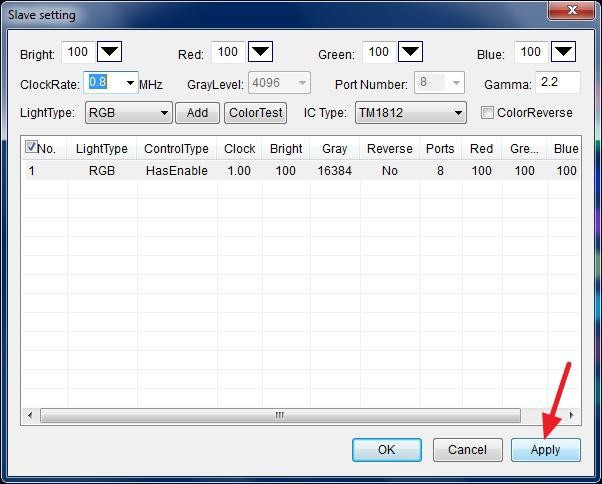Uncheck the No. column header checkbox
This screenshot has width=602, height=484.
coord(31,147)
